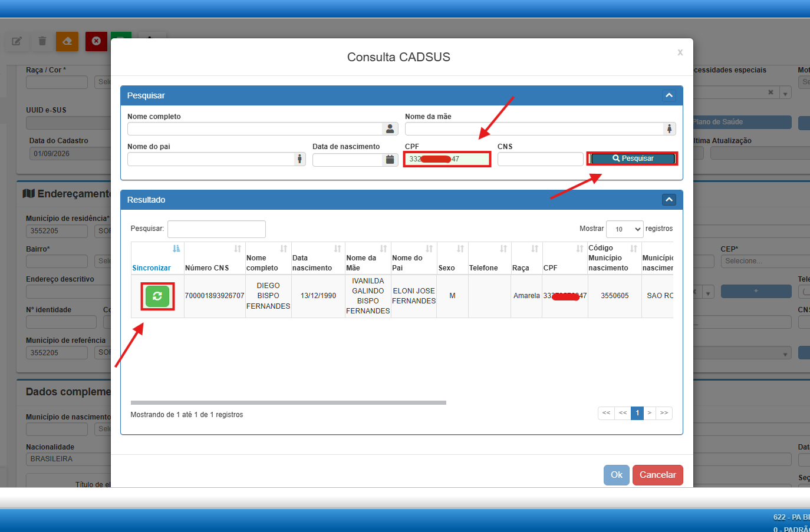Click the Nome da mãe input field
Viewport: 810px width, 532px height.
[x=534, y=128]
